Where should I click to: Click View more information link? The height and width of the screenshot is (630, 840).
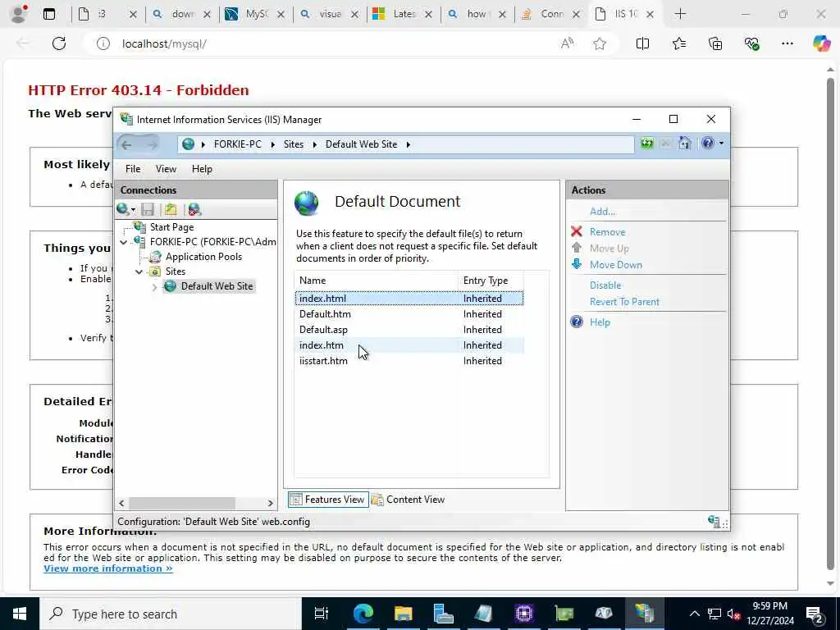[108, 568]
